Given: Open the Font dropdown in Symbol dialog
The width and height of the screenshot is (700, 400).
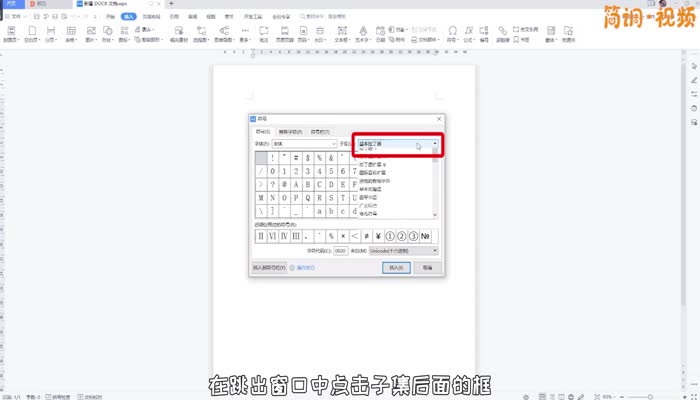Looking at the screenshot, I should click(304, 144).
